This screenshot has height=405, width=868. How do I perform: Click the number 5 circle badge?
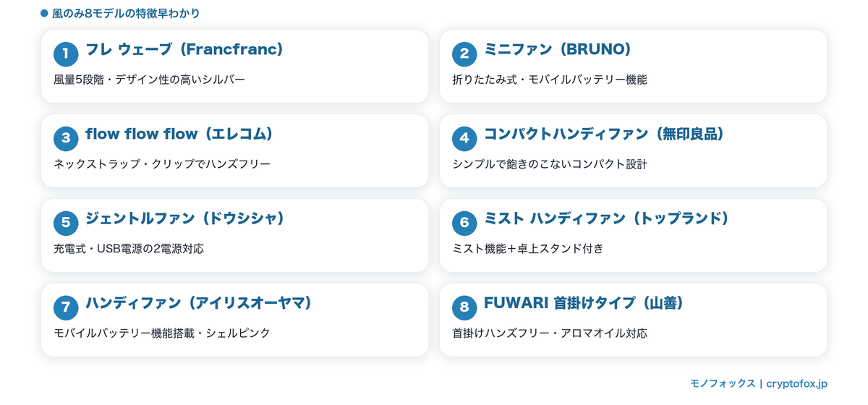click(66, 223)
